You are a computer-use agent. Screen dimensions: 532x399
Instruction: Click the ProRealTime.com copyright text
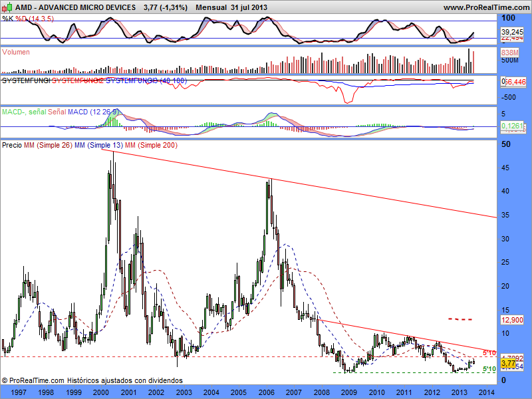coord(33,380)
